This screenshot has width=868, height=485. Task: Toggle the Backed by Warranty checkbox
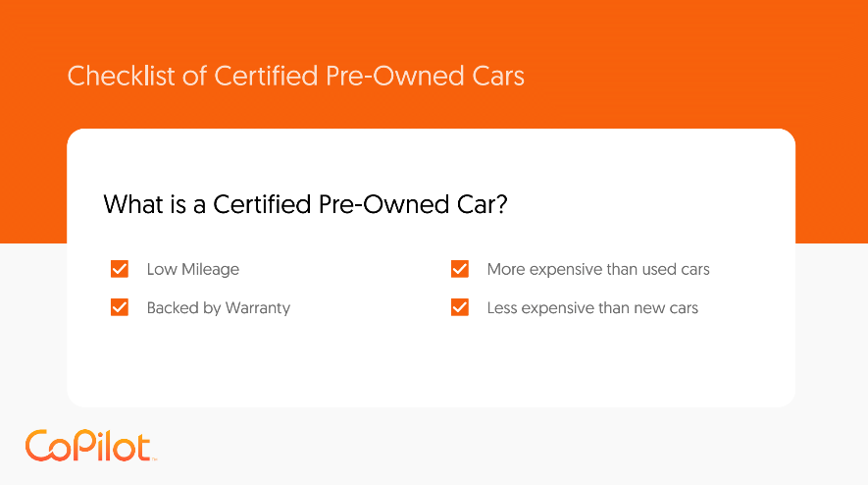[x=120, y=307]
